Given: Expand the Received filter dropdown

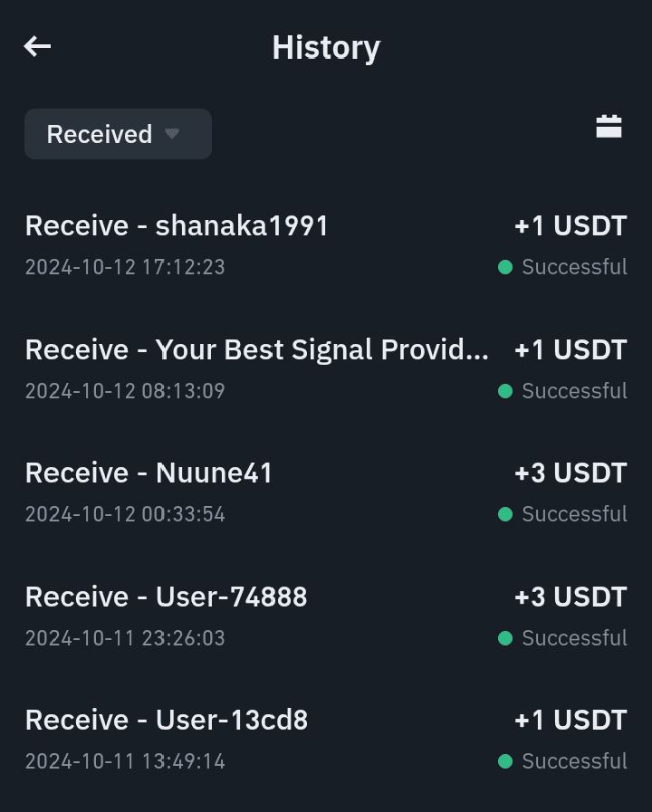Looking at the screenshot, I should tap(118, 134).
